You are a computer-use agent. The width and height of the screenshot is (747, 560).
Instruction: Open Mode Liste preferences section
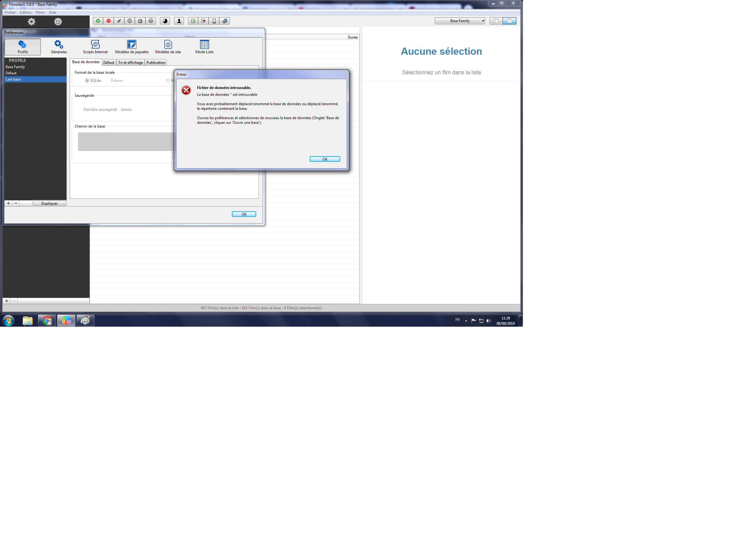pyautogui.click(x=204, y=47)
